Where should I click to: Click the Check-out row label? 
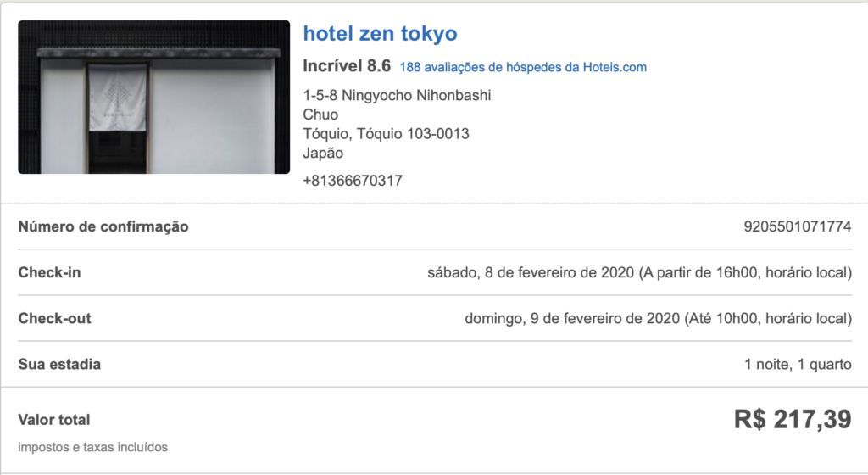click(x=55, y=318)
